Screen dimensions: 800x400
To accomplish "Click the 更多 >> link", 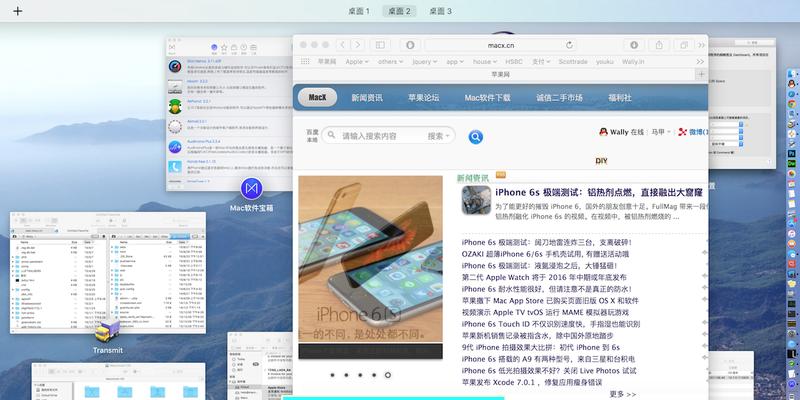I will coord(622,394).
